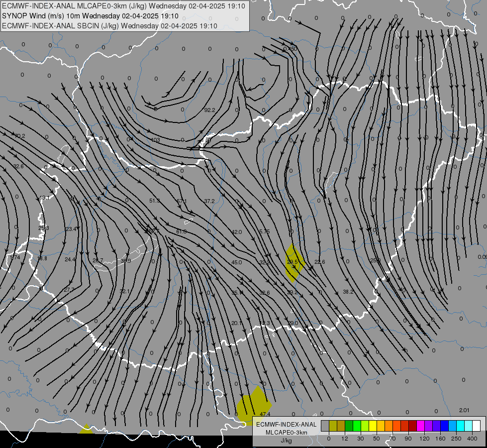Click the map value '42.0'
The image size is (487, 448).
tap(237, 232)
